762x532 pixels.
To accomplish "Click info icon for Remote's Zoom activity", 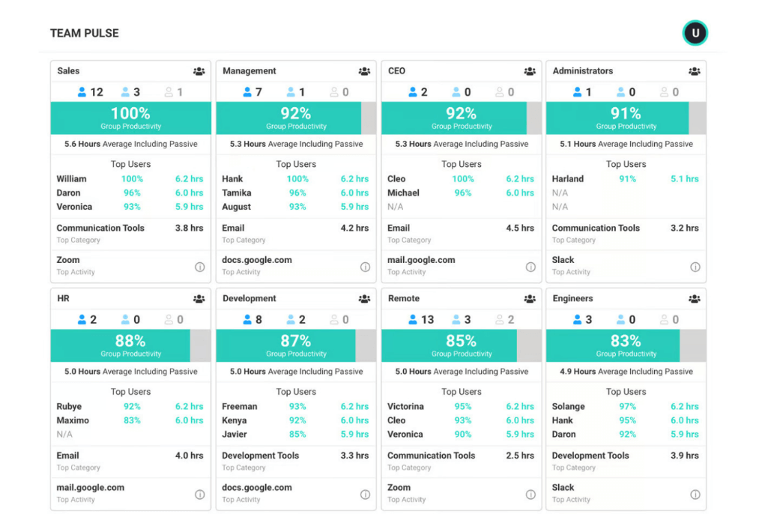I will click(530, 495).
